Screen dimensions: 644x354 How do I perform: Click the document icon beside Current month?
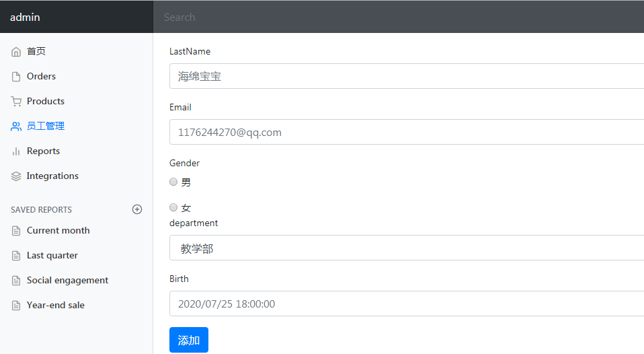click(16, 231)
